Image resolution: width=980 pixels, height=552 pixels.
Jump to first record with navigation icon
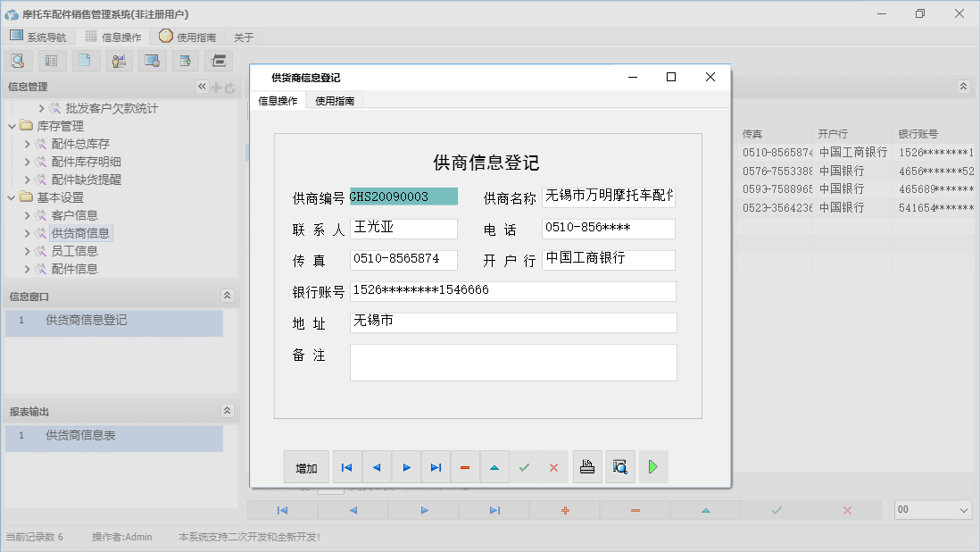tap(346, 466)
